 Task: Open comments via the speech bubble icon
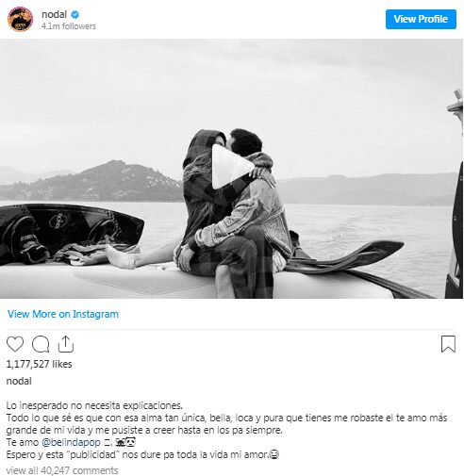click(x=41, y=344)
